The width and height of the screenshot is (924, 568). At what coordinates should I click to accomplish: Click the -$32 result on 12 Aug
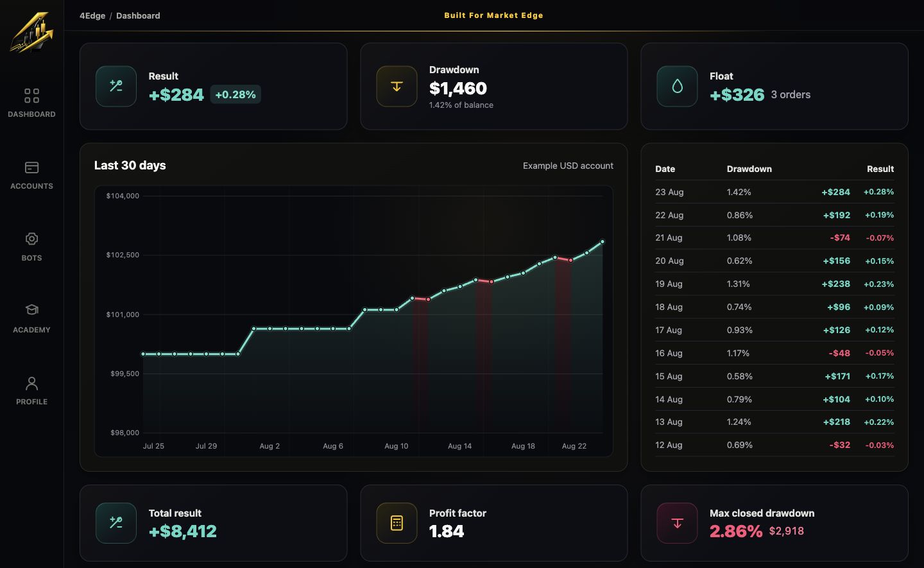839,445
